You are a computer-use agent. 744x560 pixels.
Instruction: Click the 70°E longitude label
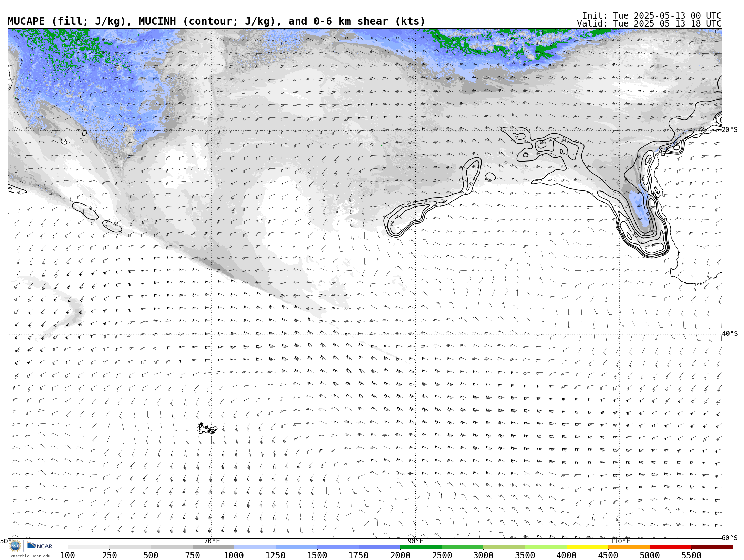pos(212,541)
